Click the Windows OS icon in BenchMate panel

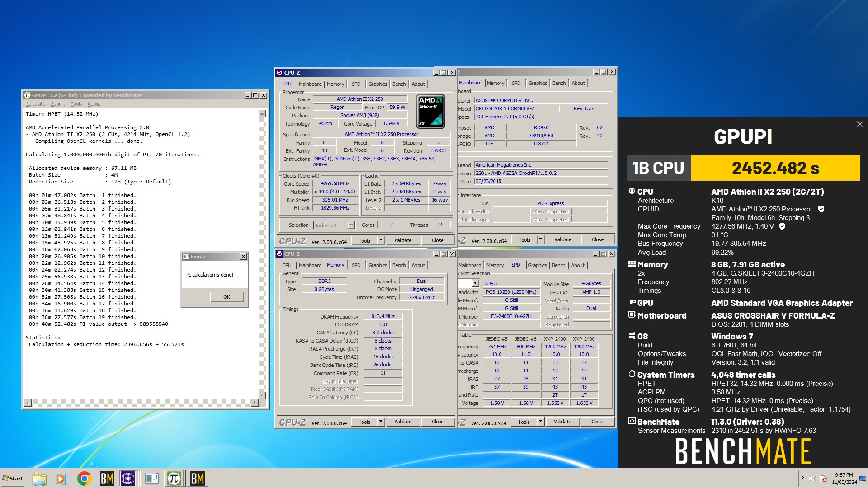tap(632, 336)
